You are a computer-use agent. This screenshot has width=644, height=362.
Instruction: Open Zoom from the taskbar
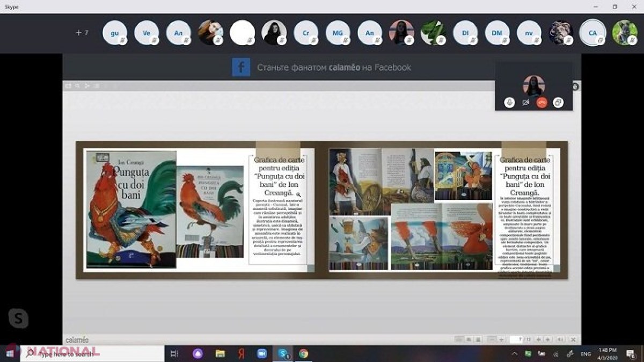[x=262, y=353]
